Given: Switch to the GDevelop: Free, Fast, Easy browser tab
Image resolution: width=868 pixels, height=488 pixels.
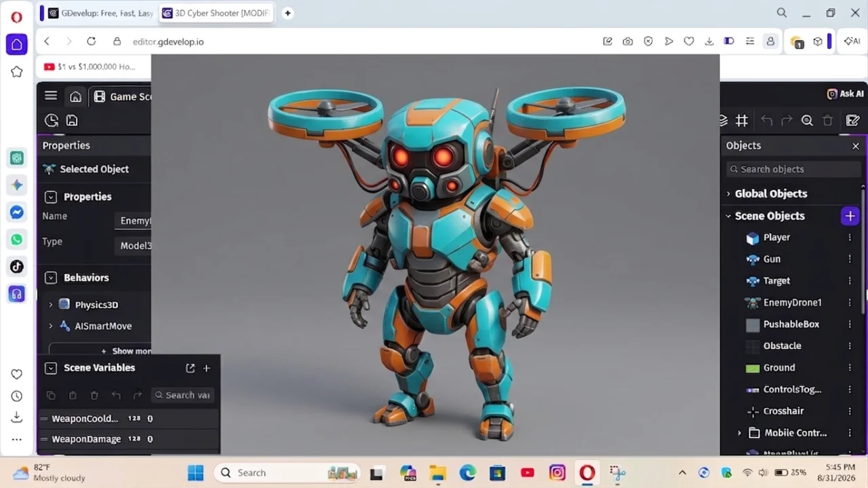Looking at the screenshot, I should pos(98,13).
